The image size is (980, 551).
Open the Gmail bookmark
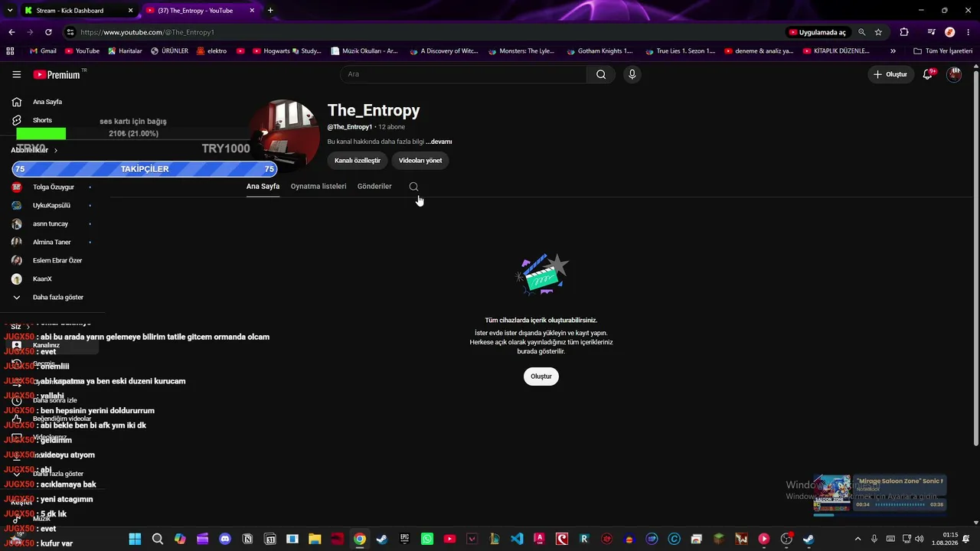[x=43, y=51]
